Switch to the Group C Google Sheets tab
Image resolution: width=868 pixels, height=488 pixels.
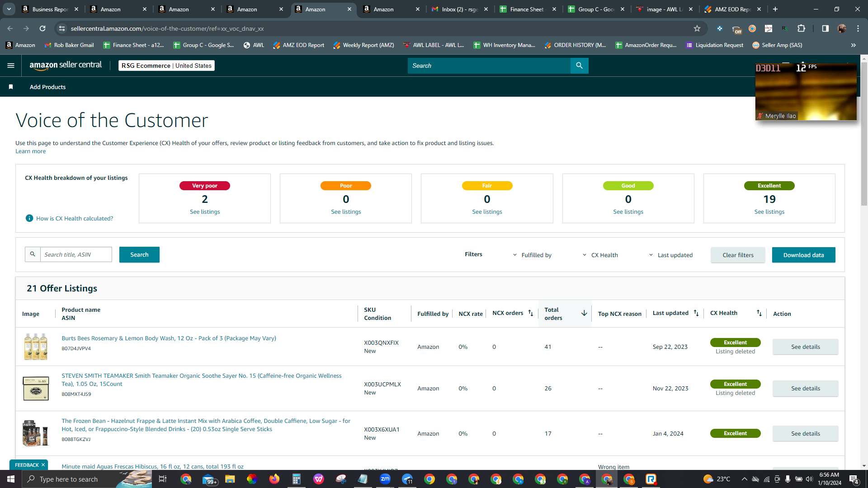tap(596, 9)
